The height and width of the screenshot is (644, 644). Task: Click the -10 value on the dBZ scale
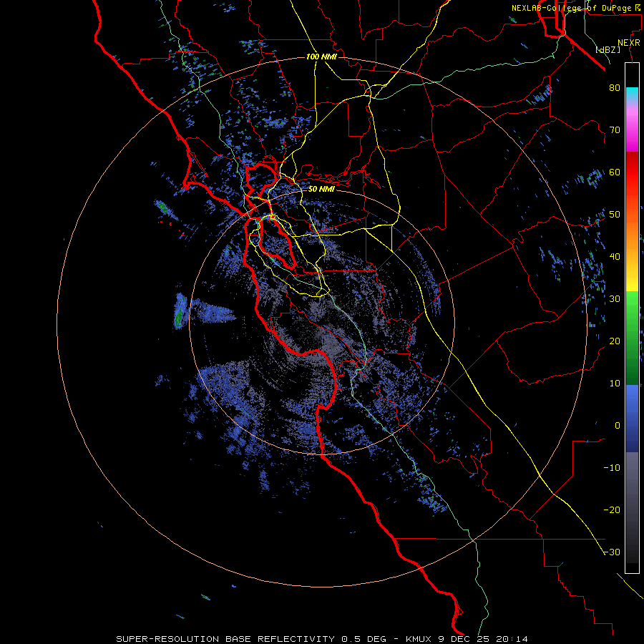(612, 468)
